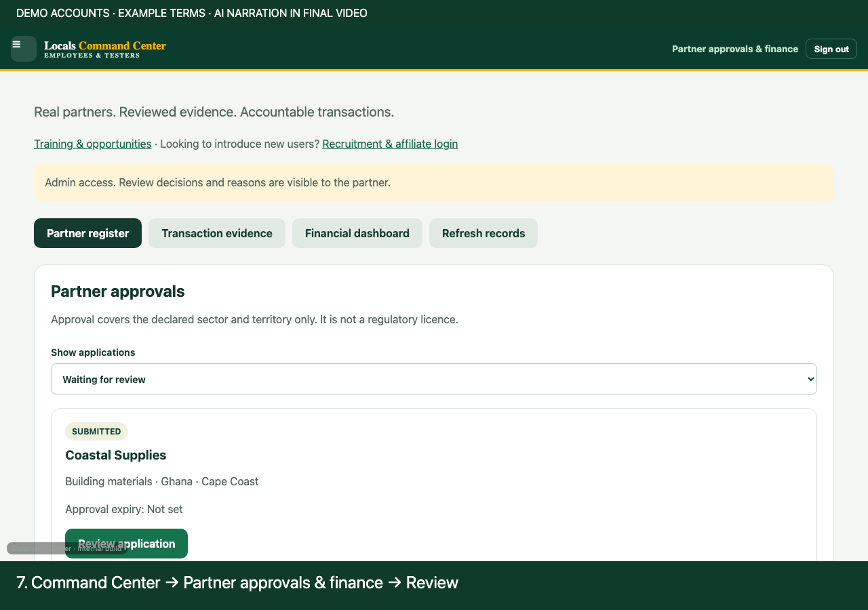Image resolution: width=868 pixels, height=610 pixels.
Task: Open Recruitment & affiliate login link
Action: 390,144
